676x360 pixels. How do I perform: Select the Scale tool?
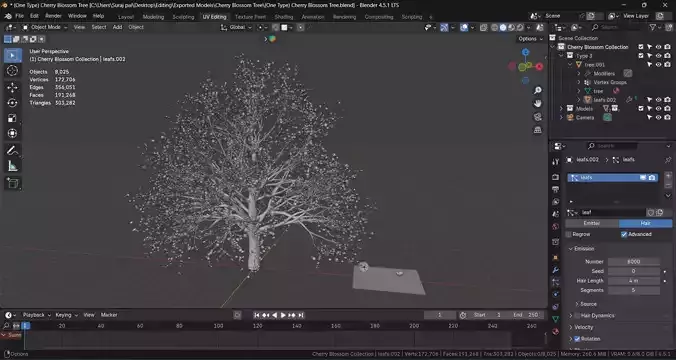coord(13,118)
